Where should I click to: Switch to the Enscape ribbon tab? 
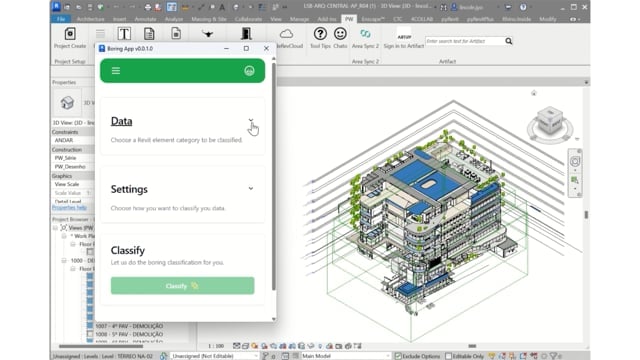coord(373,19)
